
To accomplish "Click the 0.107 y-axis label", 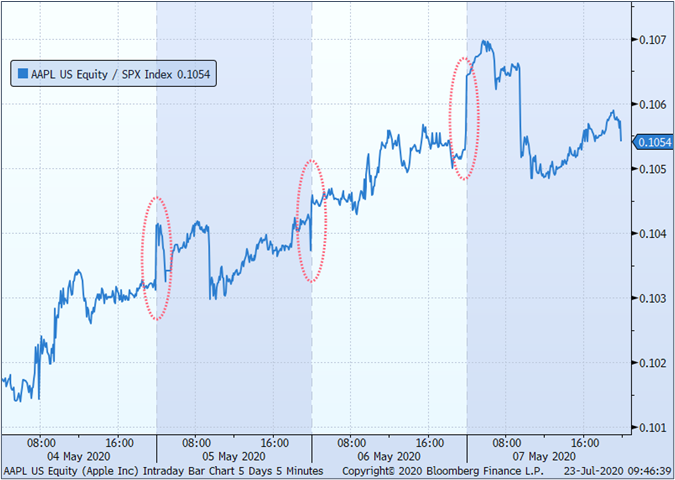I will coord(652,40).
